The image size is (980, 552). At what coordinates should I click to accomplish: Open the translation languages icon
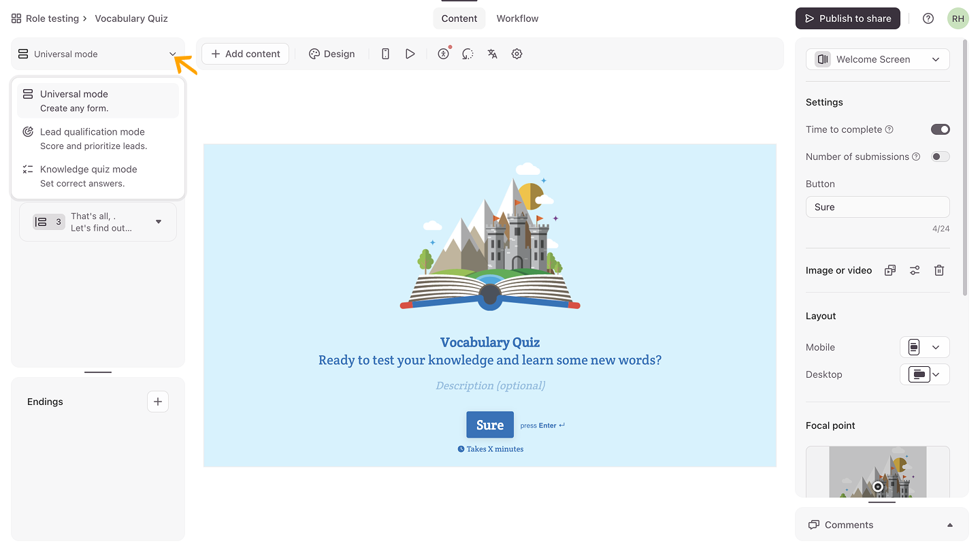(x=492, y=54)
